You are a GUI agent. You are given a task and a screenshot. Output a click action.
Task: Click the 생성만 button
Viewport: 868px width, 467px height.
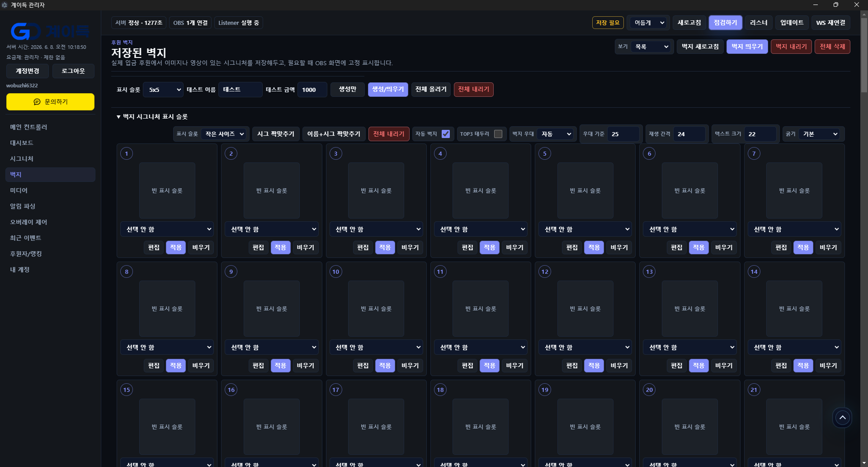(x=348, y=90)
